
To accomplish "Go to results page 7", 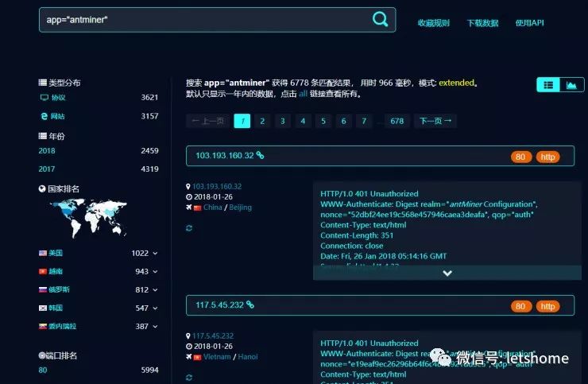I will [x=364, y=121].
